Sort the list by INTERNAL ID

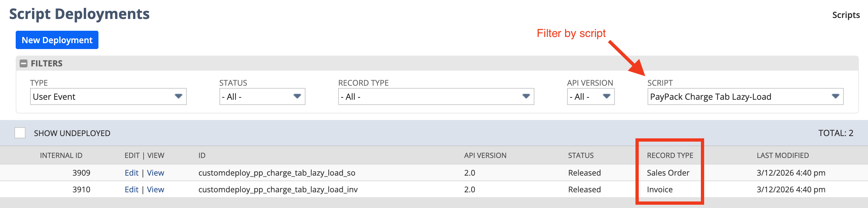61,155
